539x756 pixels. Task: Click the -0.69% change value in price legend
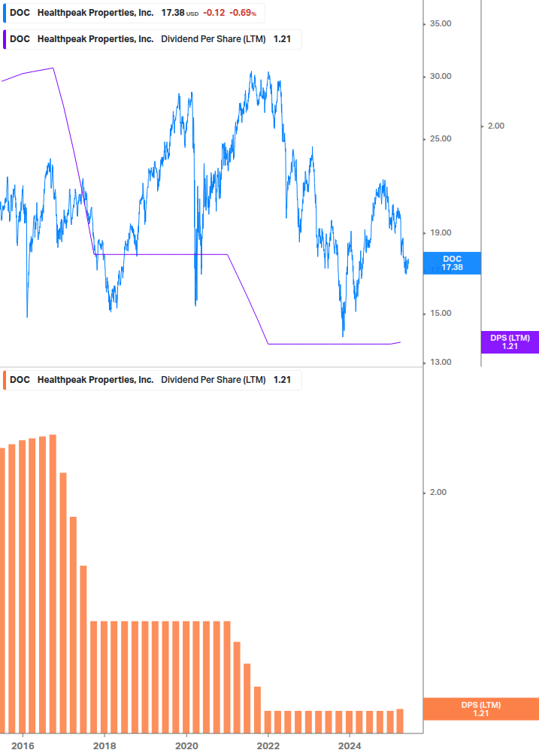pos(243,13)
